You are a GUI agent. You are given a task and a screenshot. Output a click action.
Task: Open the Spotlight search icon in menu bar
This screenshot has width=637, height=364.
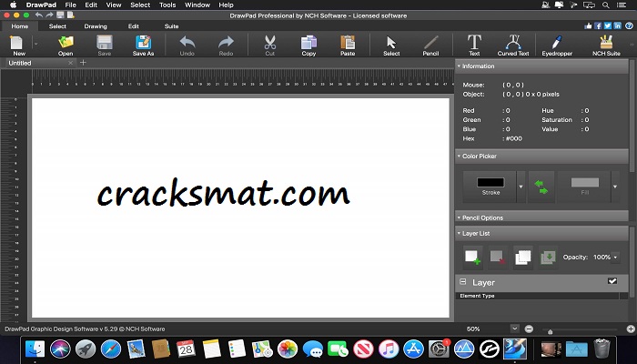[605, 5]
